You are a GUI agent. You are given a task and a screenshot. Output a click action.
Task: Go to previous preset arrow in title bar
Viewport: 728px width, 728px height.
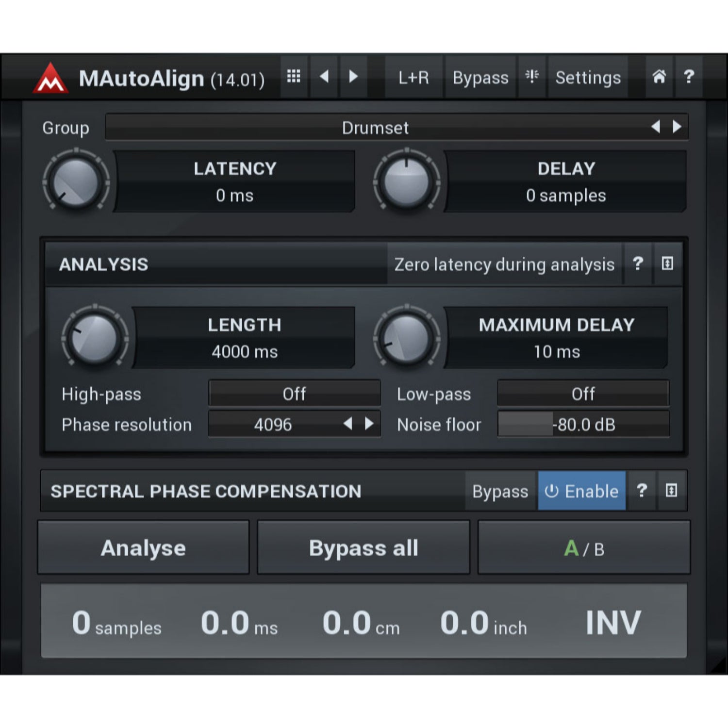point(324,77)
